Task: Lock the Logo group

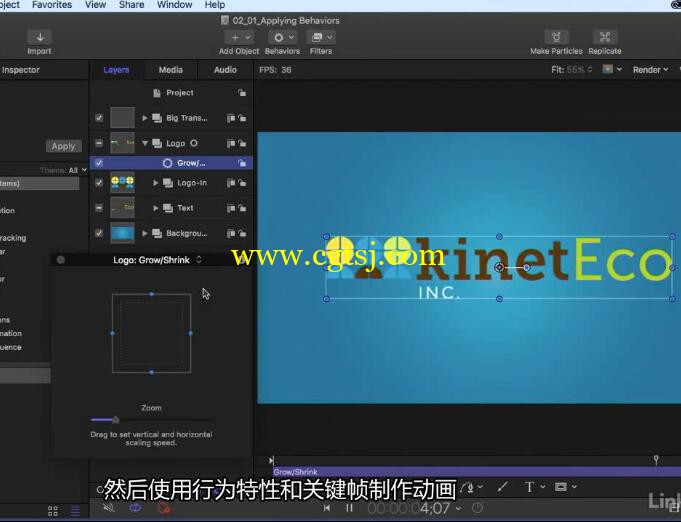Action: (x=242, y=143)
